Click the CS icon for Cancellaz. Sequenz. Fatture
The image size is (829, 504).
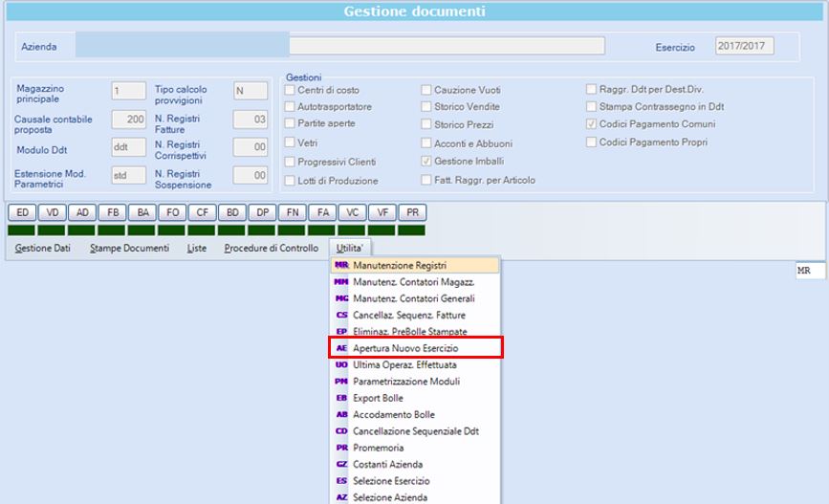coord(341,315)
